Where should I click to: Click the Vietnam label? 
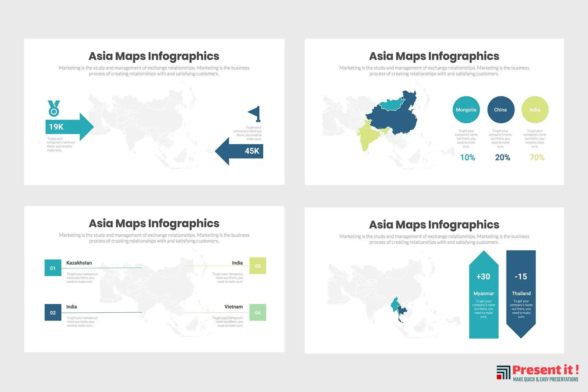point(234,307)
